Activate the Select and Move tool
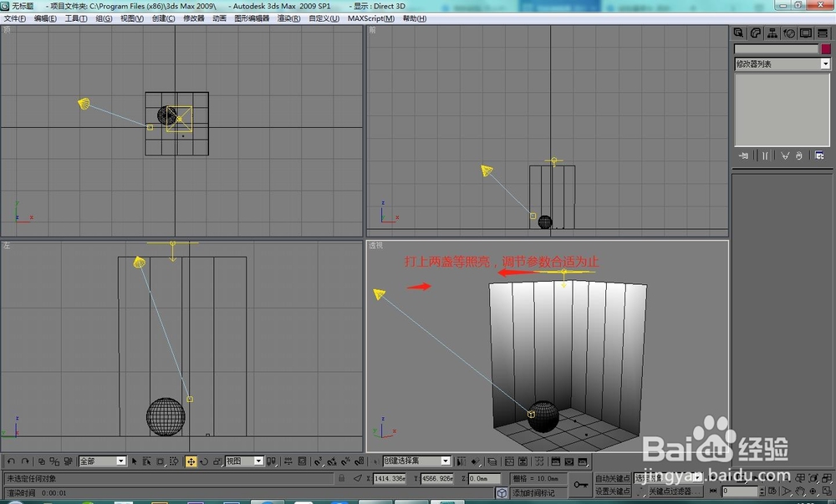836x504 pixels. [x=191, y=461]
